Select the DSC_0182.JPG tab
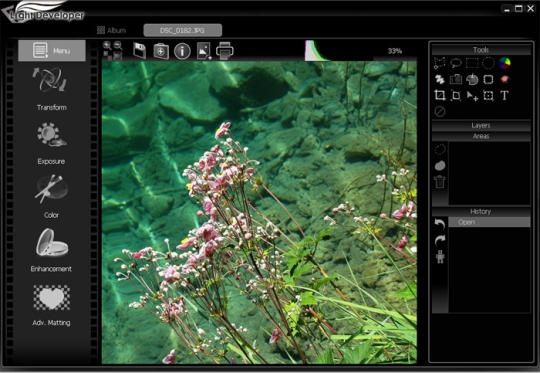The image size is (540, 373). (183, 30)
